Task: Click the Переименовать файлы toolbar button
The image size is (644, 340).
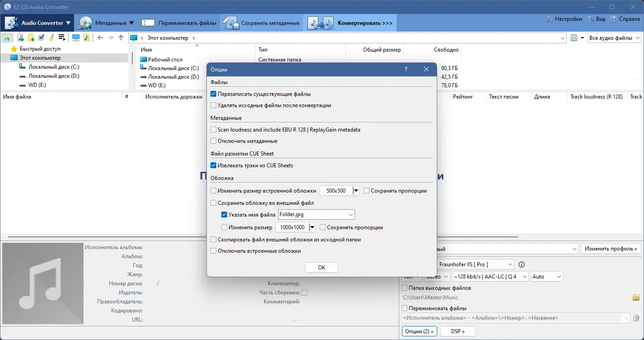Action: (179, 23)
